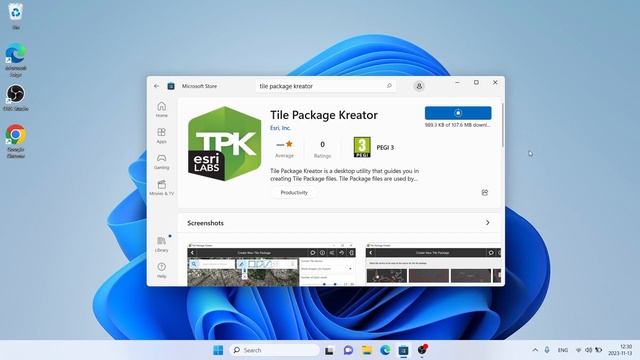Click the search magnifier in Store search box
Image resolution: width=640 pixels, height=360 pixels.
(x=389, y=86)
